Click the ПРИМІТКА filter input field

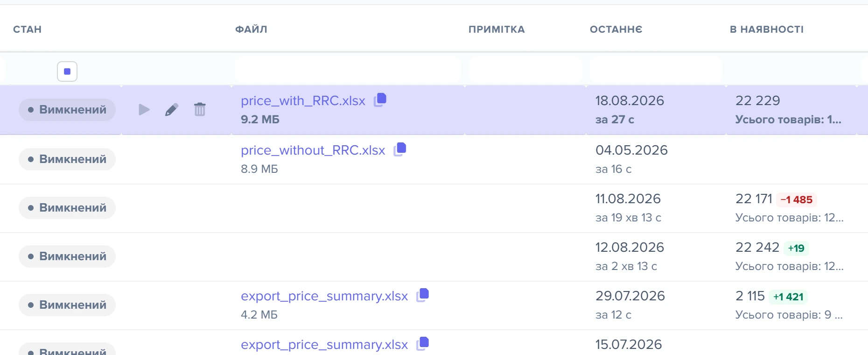point(525,70)
